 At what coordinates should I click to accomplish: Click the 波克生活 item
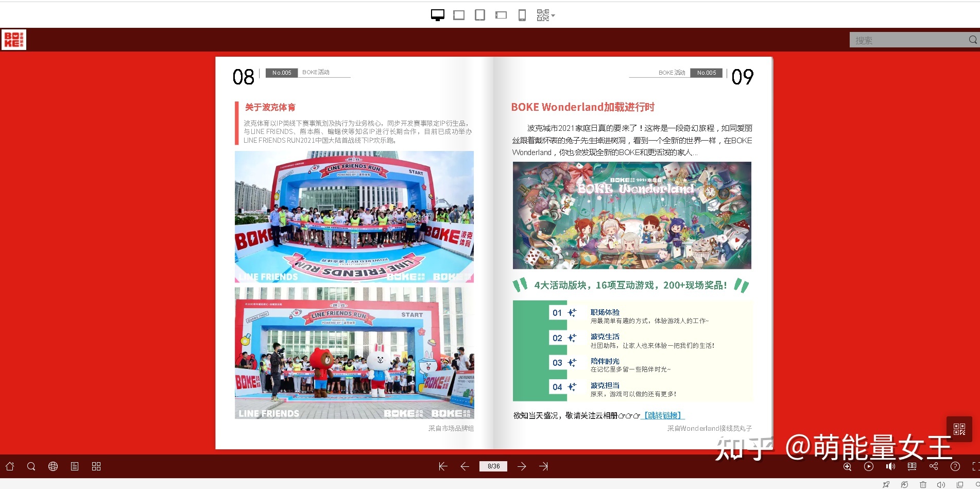605,336
